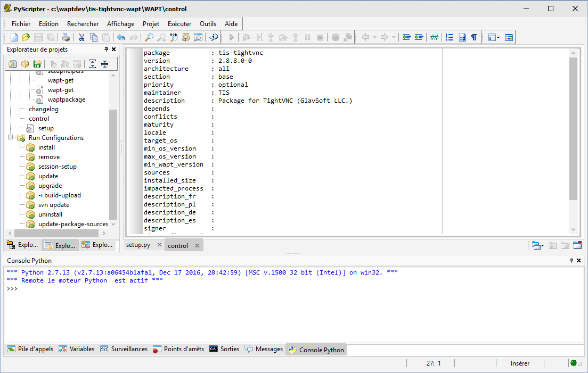Open the Edition menu
This screenshot has width=588, height=373.
coord(49,23)
